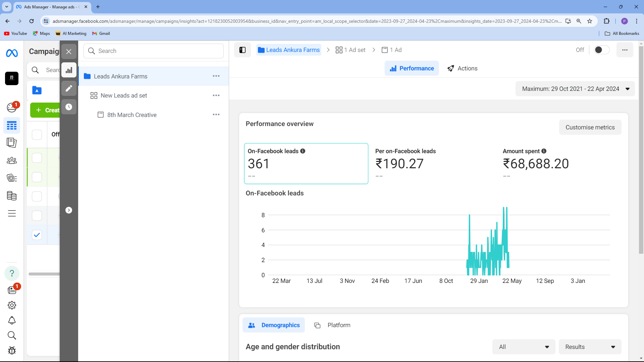Open the All tools hamburger menu
644x362 pixels.
point(12,213)
